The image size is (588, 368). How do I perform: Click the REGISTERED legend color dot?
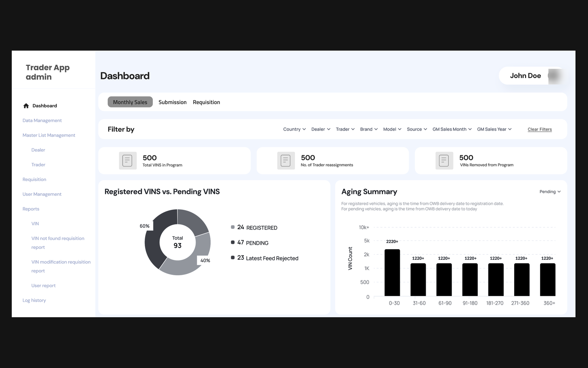233,227
